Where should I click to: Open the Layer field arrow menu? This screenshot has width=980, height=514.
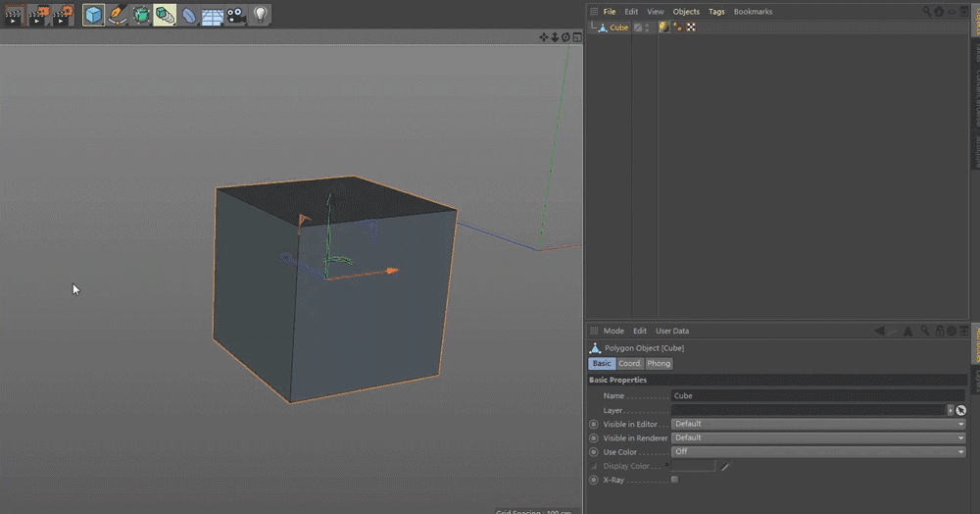(x=951, y=410)
